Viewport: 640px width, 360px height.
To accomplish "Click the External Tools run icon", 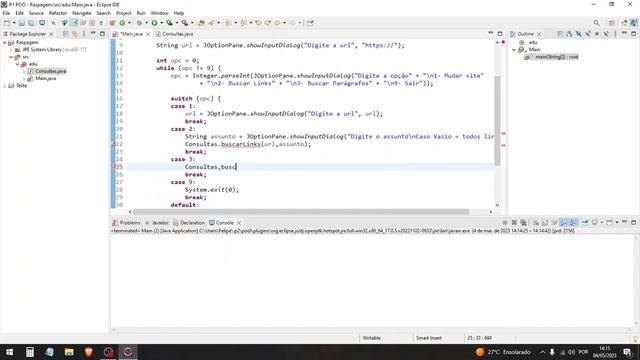I will (x=185, y=23).
